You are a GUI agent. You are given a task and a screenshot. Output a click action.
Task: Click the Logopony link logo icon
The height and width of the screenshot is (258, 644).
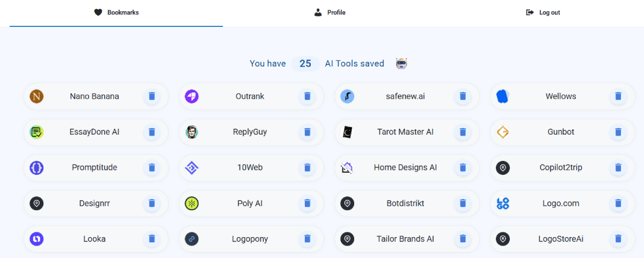[x=192, y=239]
